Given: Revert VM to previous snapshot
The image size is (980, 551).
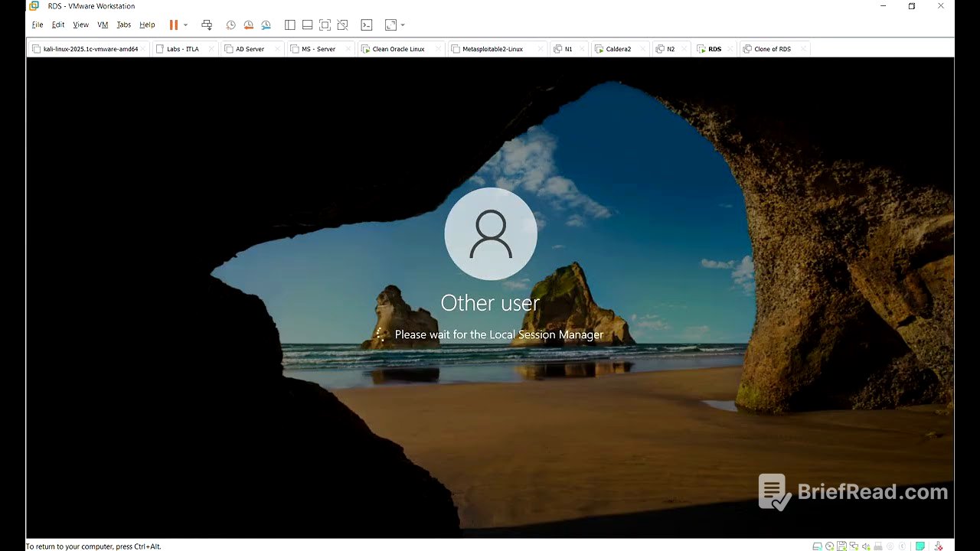Looking at the screenshot, I should [x=248, y=24].
